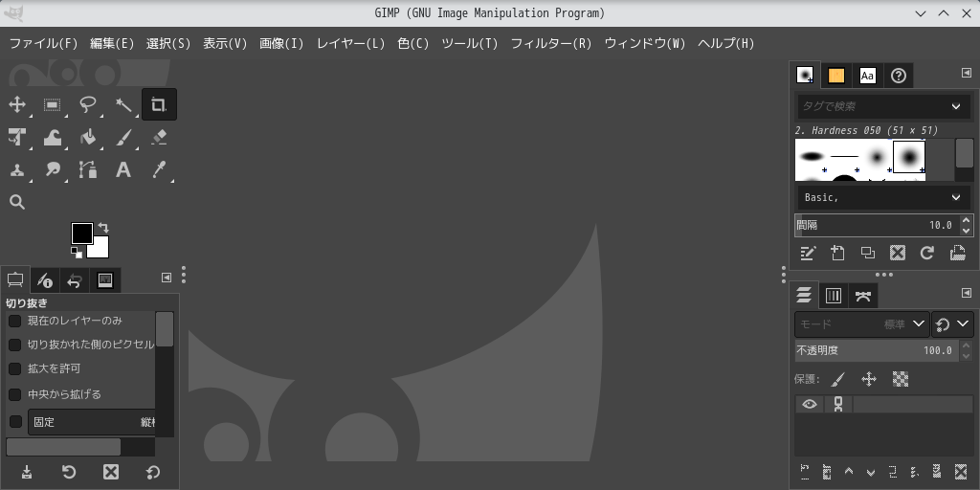Open the 固定 aspect dropdown
This screenshot has height=490, width=980.
coord(91,422)
